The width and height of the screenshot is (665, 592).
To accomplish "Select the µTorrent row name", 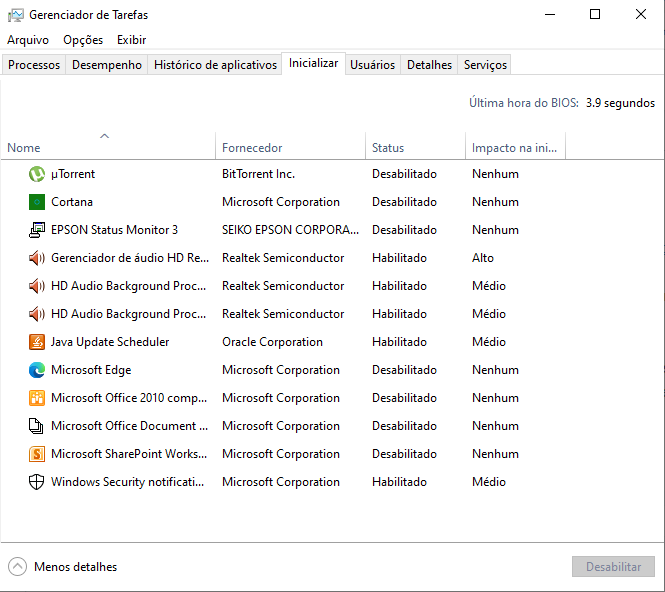I will [x=73, y=174].
